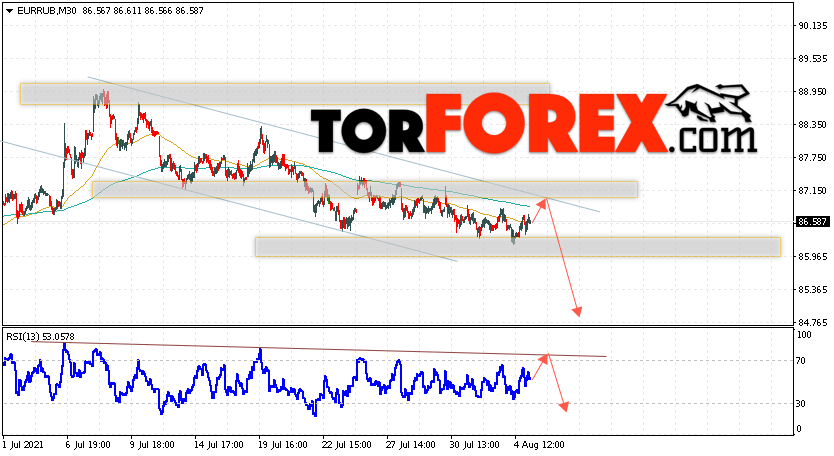Click the 22 Jul 15:00 time label

[x=346, y=445]
